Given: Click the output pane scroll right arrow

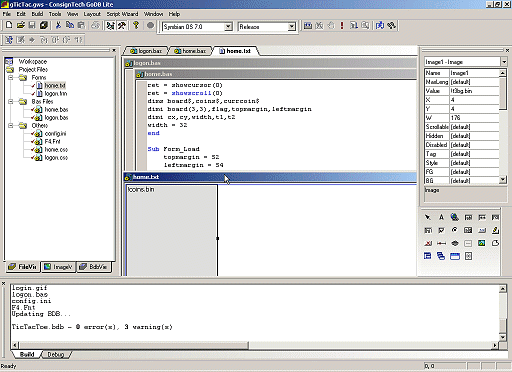Looking at the screenshot, I should pos(495,345).
